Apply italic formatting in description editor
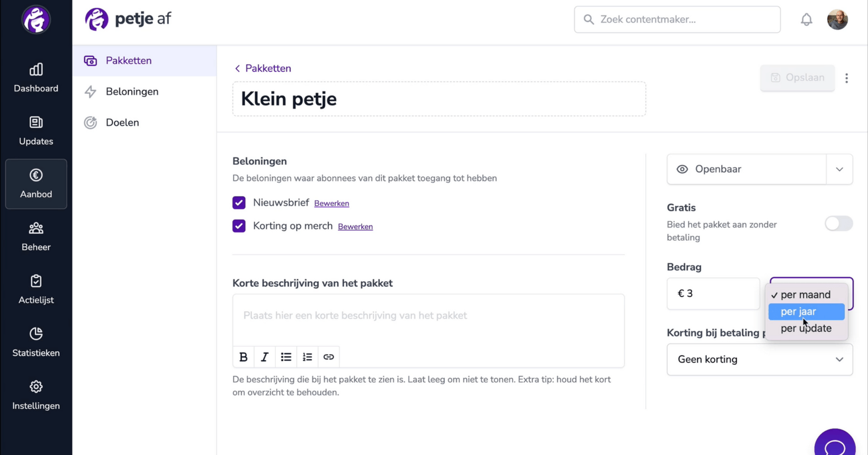This screenshot has width=868, height=455. 264,357
